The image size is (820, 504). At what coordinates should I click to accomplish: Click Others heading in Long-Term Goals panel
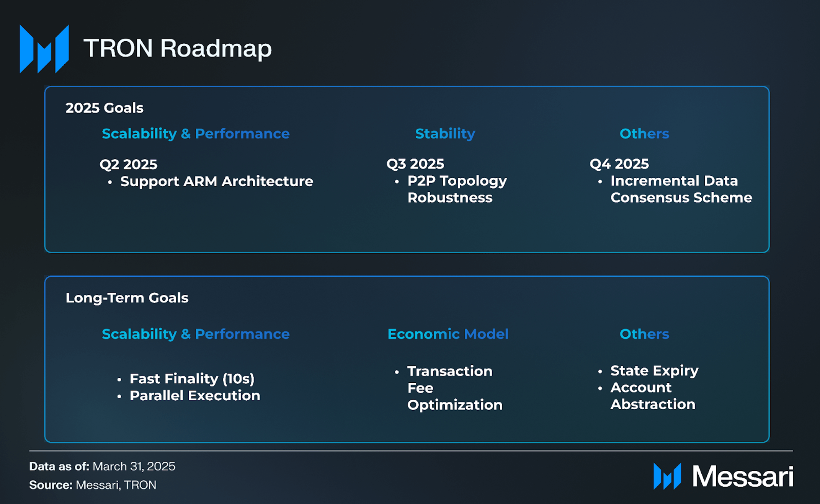644,334
